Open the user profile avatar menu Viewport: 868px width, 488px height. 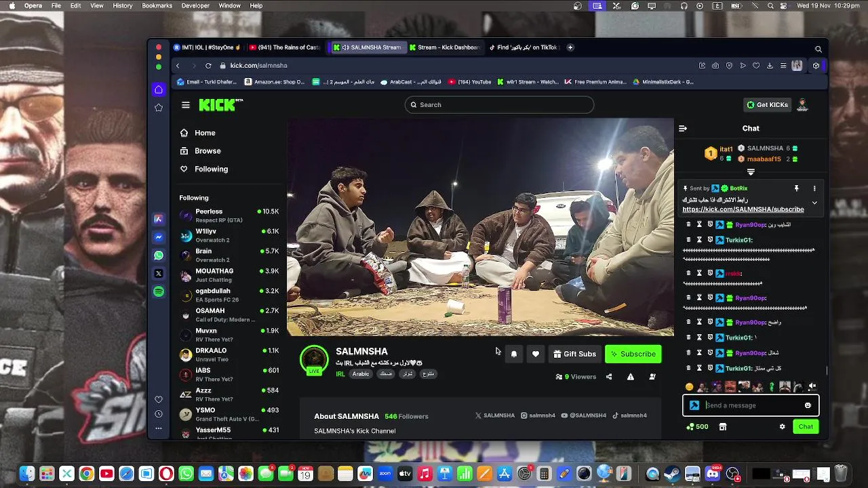click(x=803, y=105)
